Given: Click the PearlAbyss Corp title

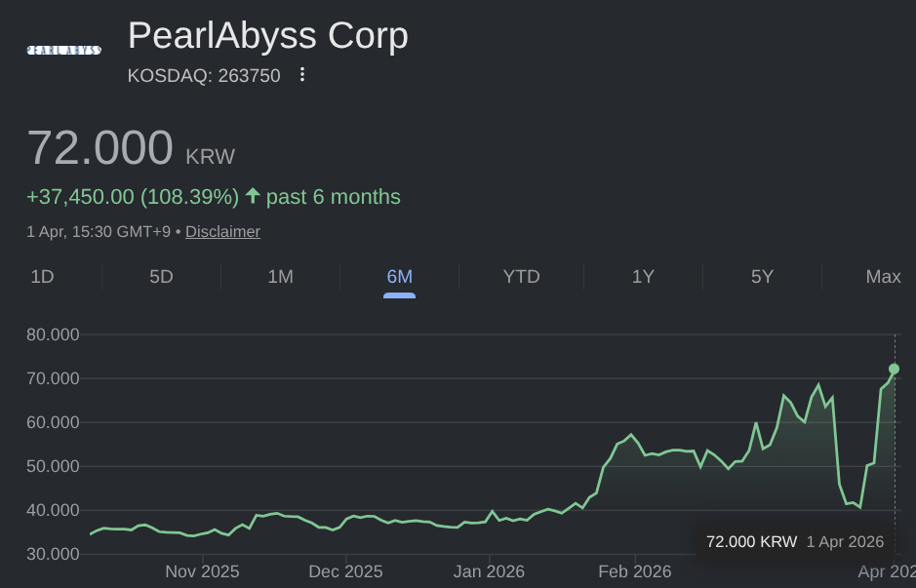Looking at the screenshot, I should pyautogui.click(x=267, y=36).
